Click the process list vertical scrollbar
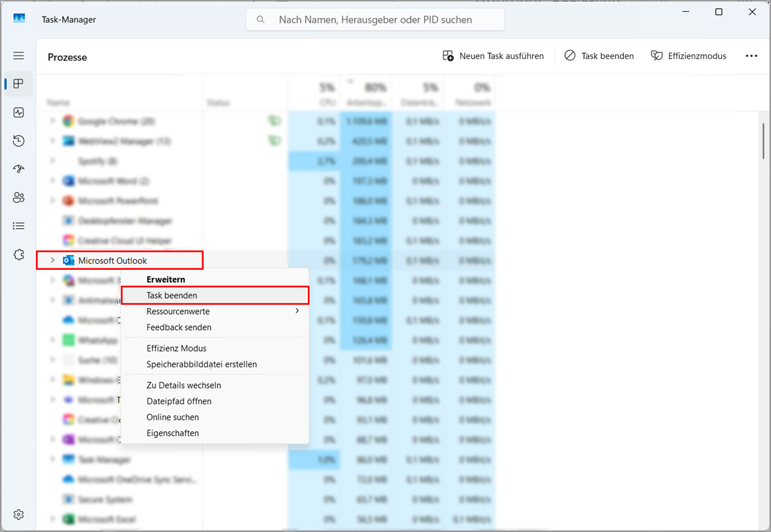The image size is (771, 532). pos(764,141)
